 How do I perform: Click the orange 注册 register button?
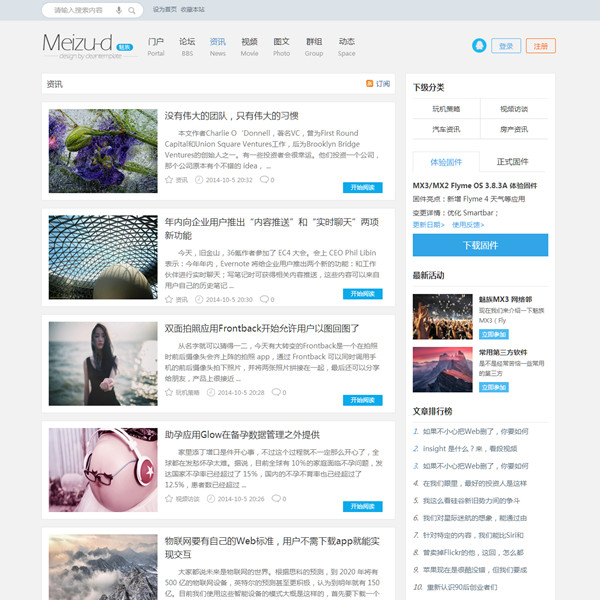click(x=541, y=46)
